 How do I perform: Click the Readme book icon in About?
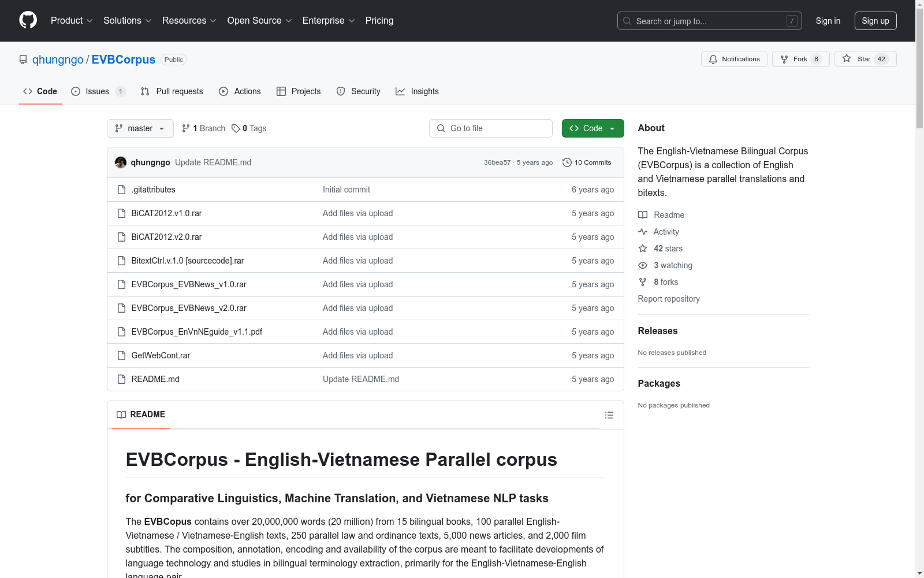coord(643,215)
